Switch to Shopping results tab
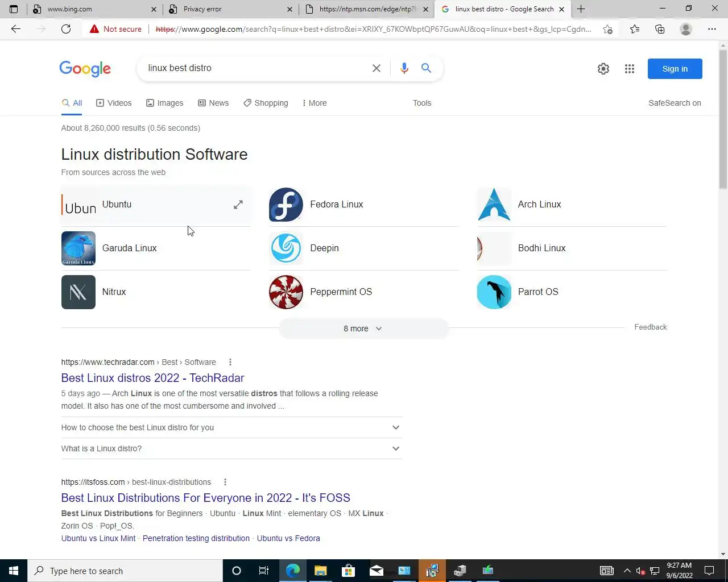Screen dimensions: 728x582 tap(266, 103)
